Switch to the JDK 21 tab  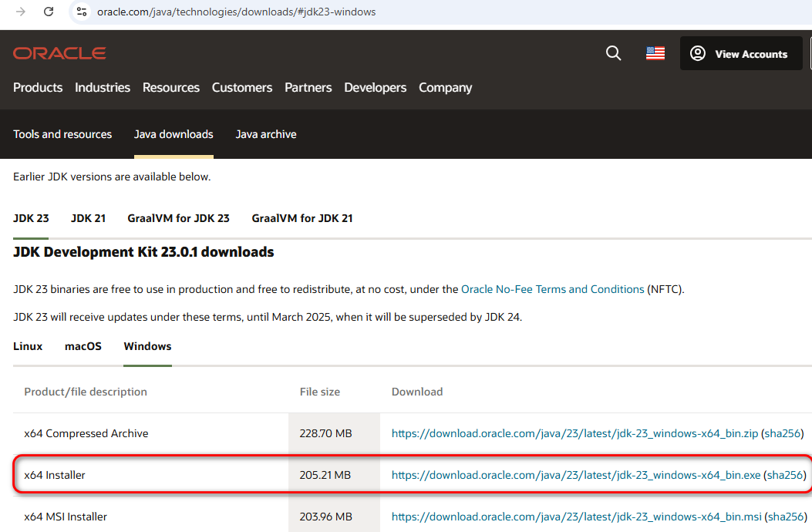click(88, 218)
